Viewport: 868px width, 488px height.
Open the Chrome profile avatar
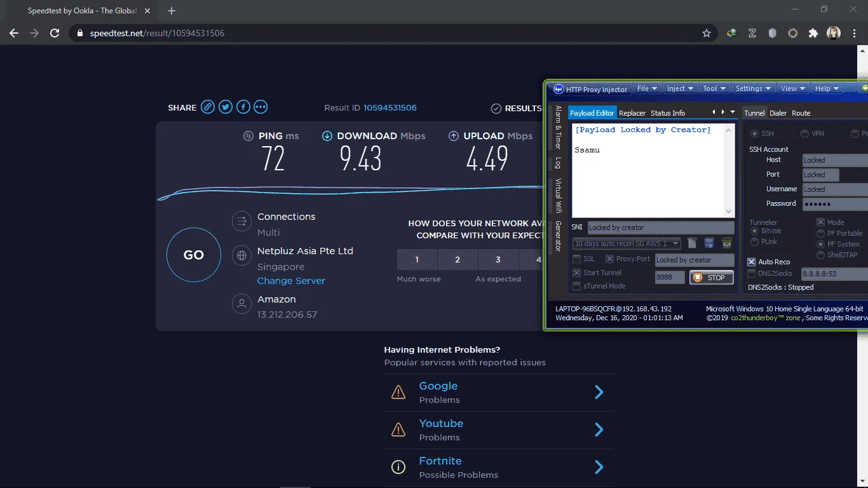tap(834, 33)
